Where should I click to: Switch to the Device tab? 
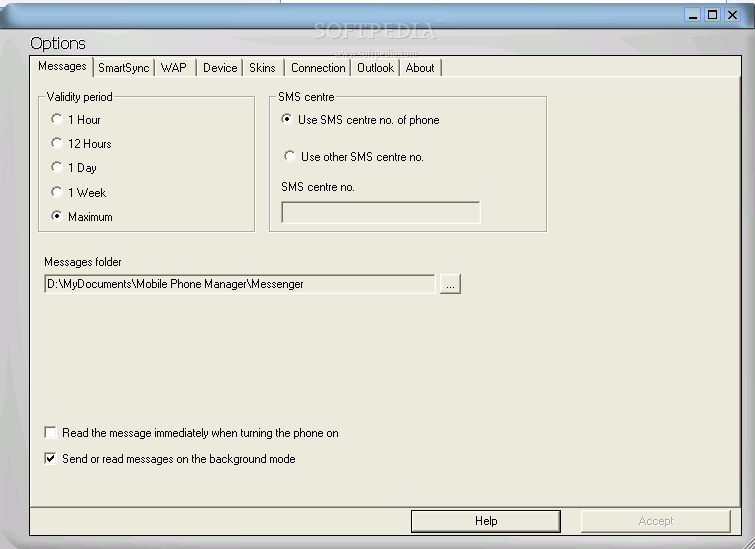220,68
